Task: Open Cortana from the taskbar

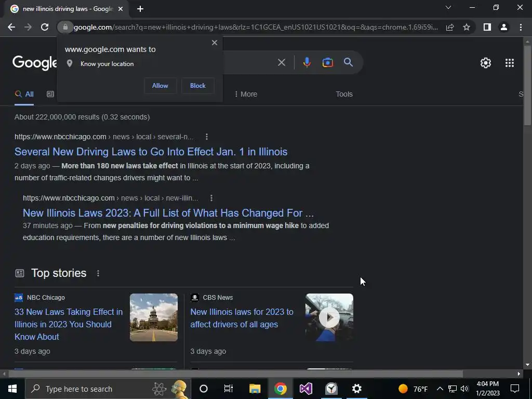Action: [x=204, y=389]
